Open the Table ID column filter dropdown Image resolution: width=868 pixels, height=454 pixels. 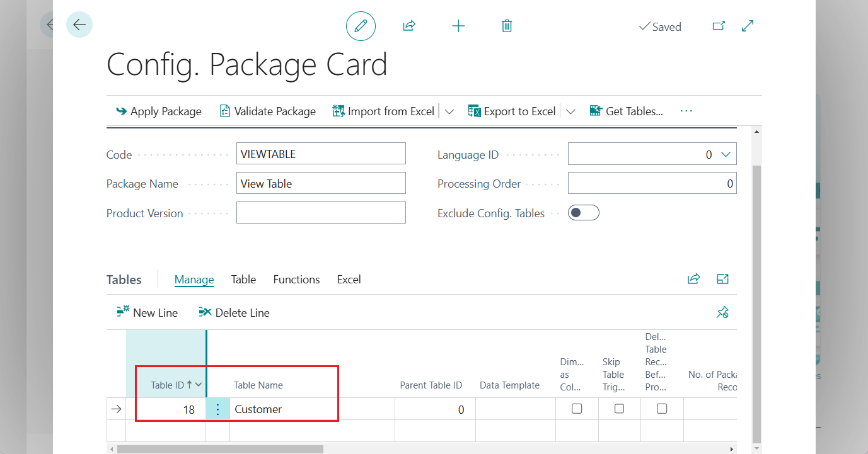tap(197, 385)
